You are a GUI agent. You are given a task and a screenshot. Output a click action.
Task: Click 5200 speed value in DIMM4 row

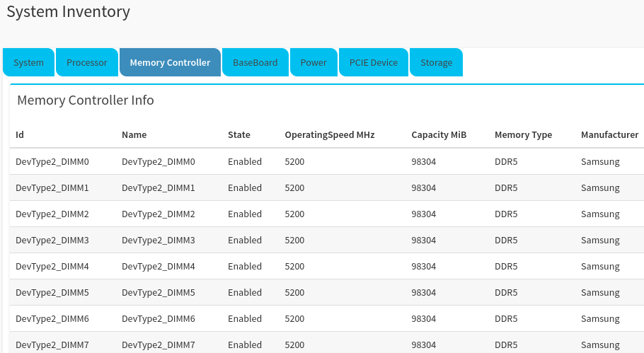(x=294, y=267)
